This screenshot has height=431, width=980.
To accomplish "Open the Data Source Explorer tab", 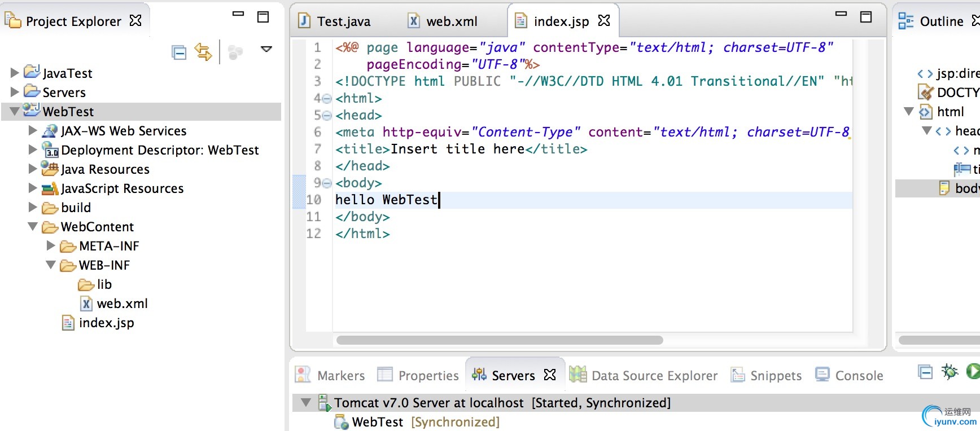I will (x=644, y=375).
